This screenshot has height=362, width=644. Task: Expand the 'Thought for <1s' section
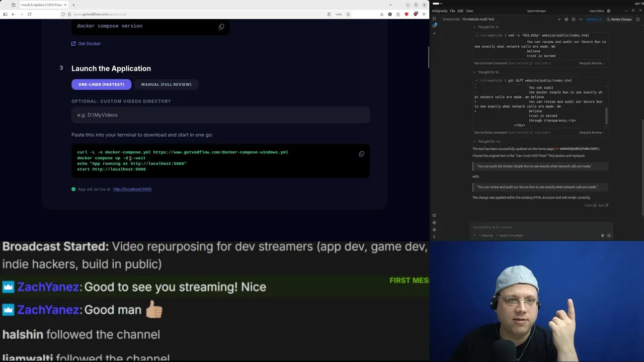pos(487,142)
